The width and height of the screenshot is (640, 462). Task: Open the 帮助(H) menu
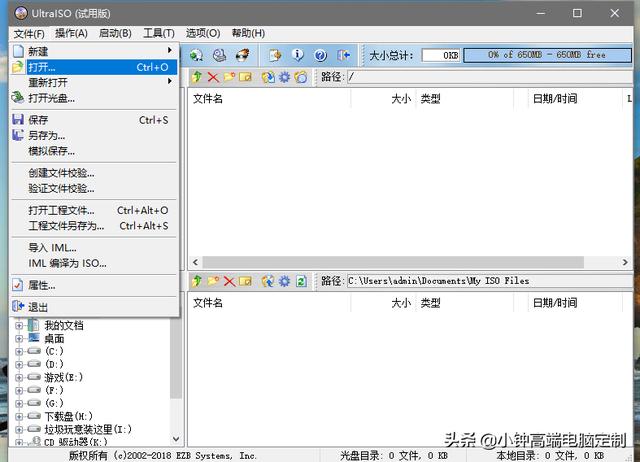point(248,33)
